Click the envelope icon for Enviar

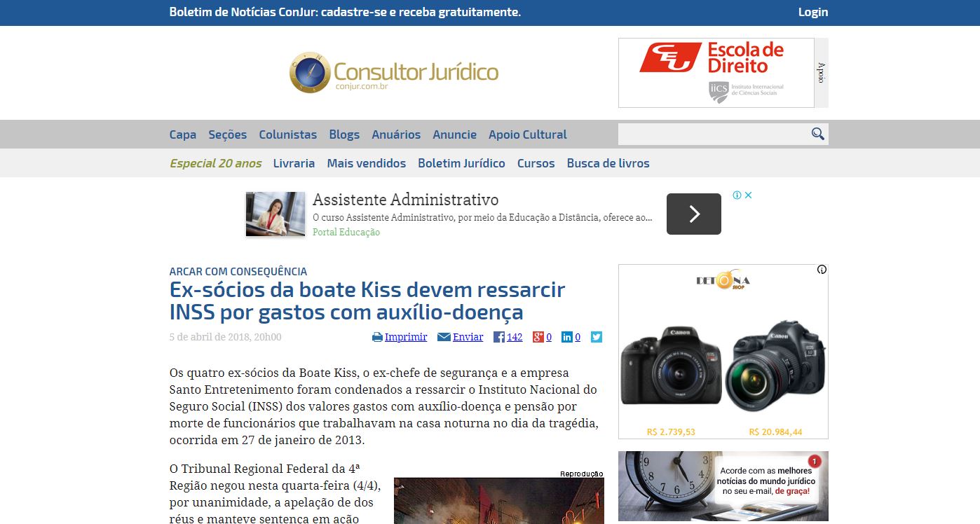(x=444, y=337)
